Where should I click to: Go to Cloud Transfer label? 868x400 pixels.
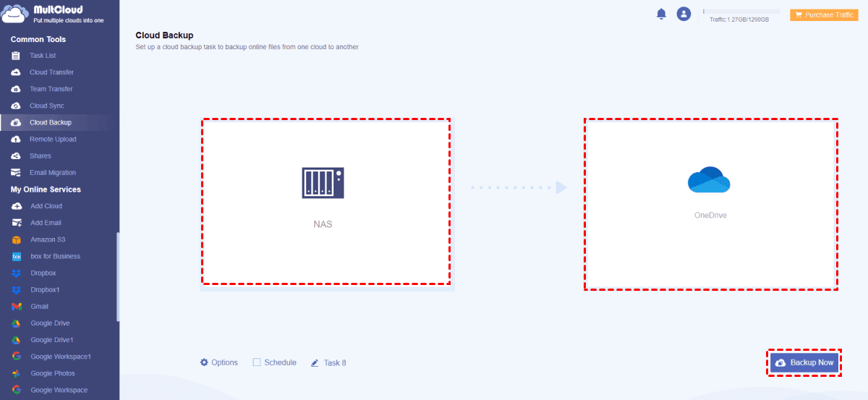point(51,72)
